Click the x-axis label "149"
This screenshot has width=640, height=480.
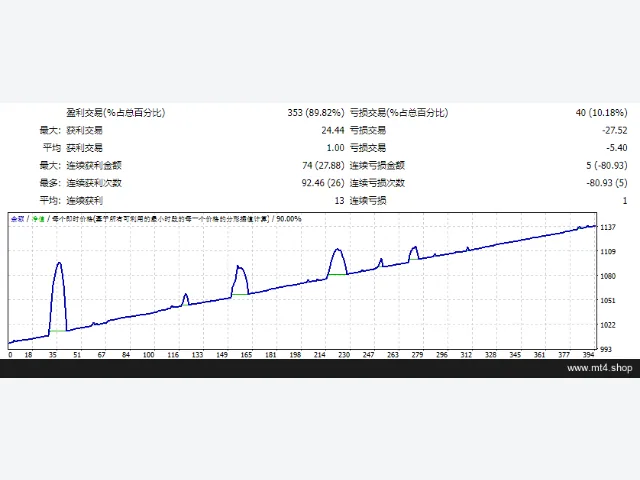222,355
